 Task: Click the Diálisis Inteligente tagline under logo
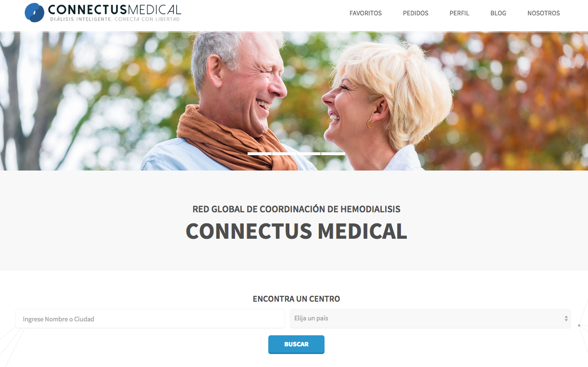[115, 19]
